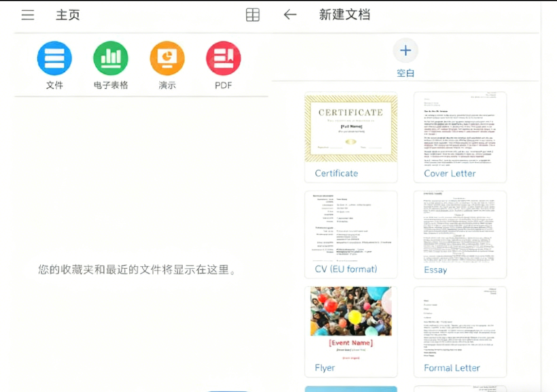Create a new 文件 document

(x=54, y=59)
